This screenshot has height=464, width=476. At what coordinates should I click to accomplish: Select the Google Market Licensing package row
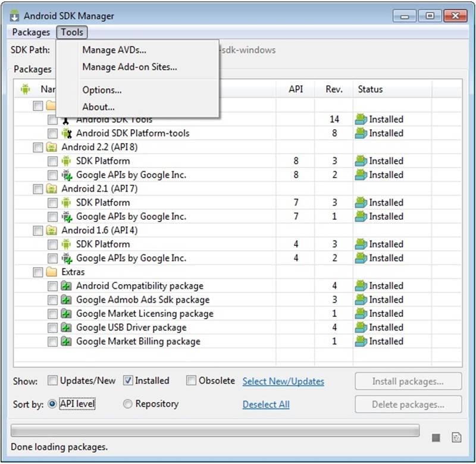237,313
